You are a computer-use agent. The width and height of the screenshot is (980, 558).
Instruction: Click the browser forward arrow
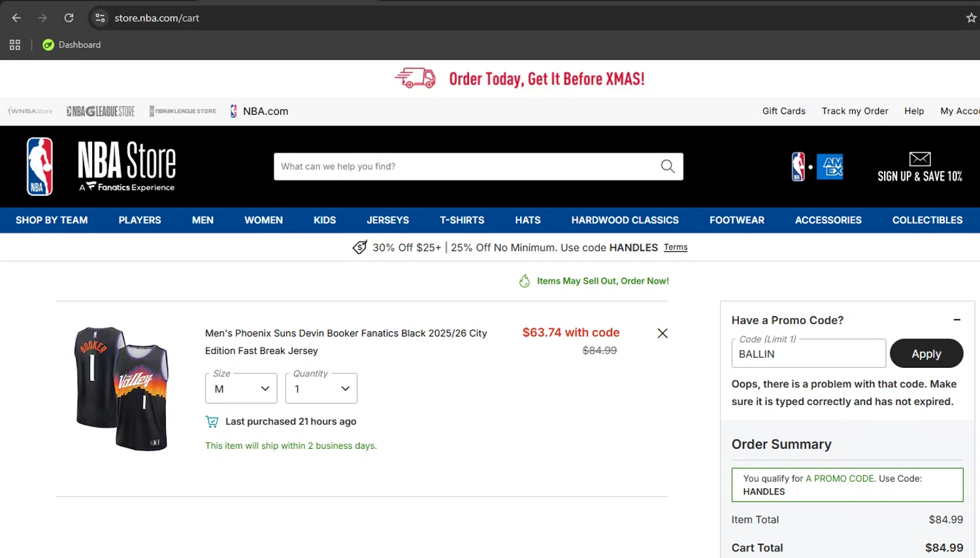(x=42, y=18)
